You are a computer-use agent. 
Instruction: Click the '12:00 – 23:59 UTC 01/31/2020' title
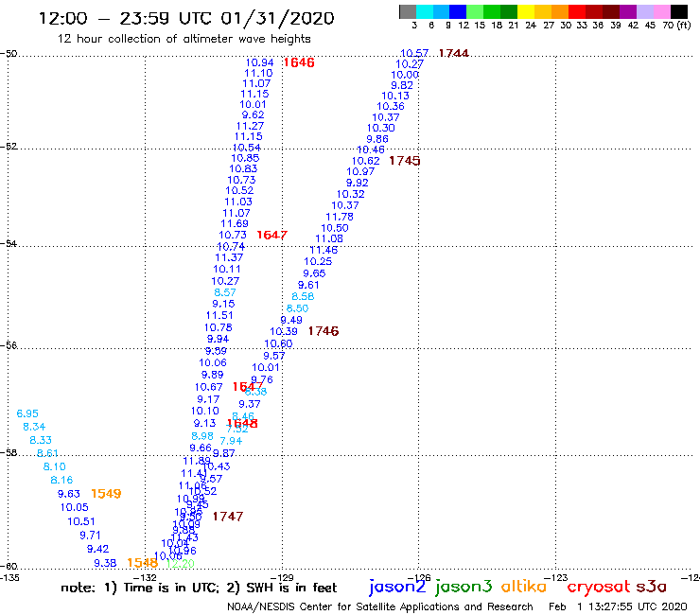pyautogui.click(x=186, y=18)
